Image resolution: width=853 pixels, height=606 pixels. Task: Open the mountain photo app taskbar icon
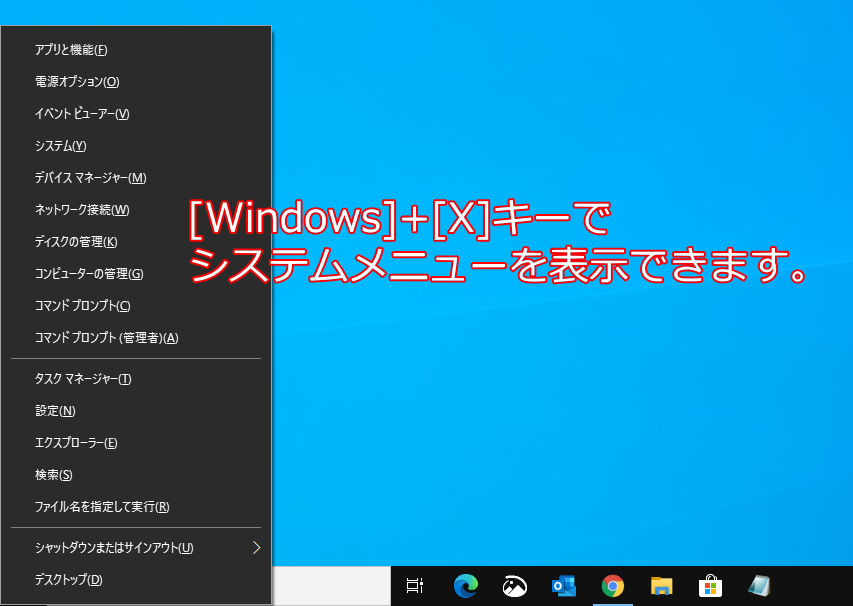(514, 586)
